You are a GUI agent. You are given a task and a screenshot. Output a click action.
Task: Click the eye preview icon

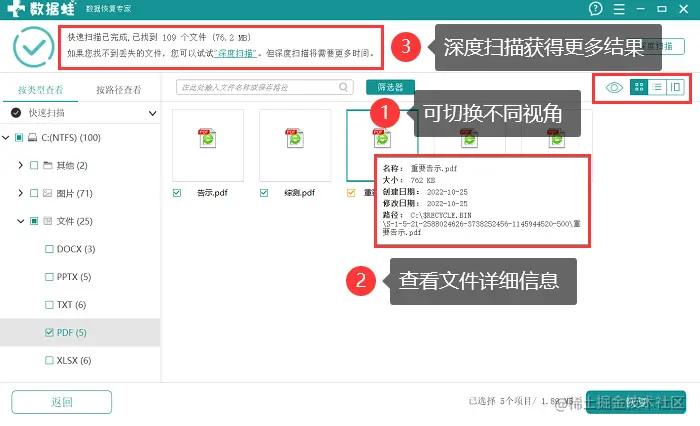(x=614, y=88)
